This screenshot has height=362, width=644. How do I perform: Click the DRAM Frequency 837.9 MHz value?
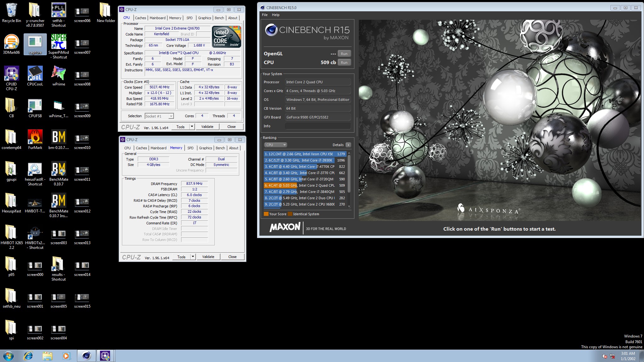tap(194, 184)
